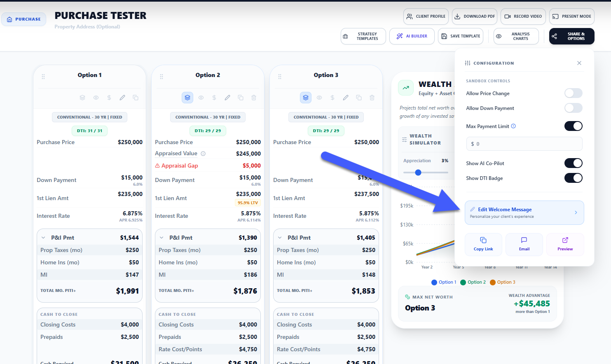
Task: Click the DTI: 31 / 31 badge
Action: point(90,131)
